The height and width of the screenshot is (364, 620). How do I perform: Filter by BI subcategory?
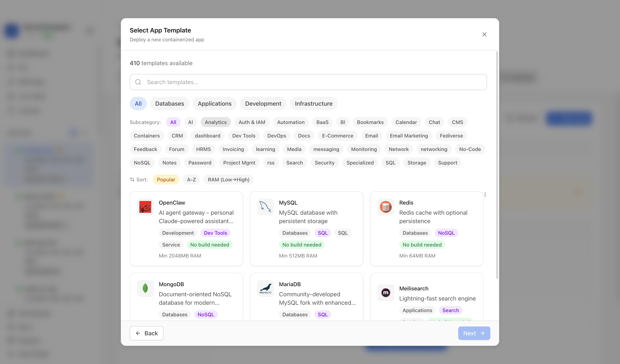pyautogui.click(x=343, y=122)
